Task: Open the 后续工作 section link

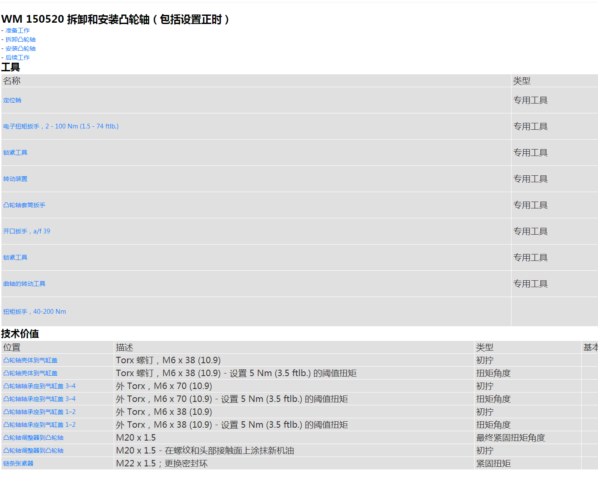Action: (17, 58)
